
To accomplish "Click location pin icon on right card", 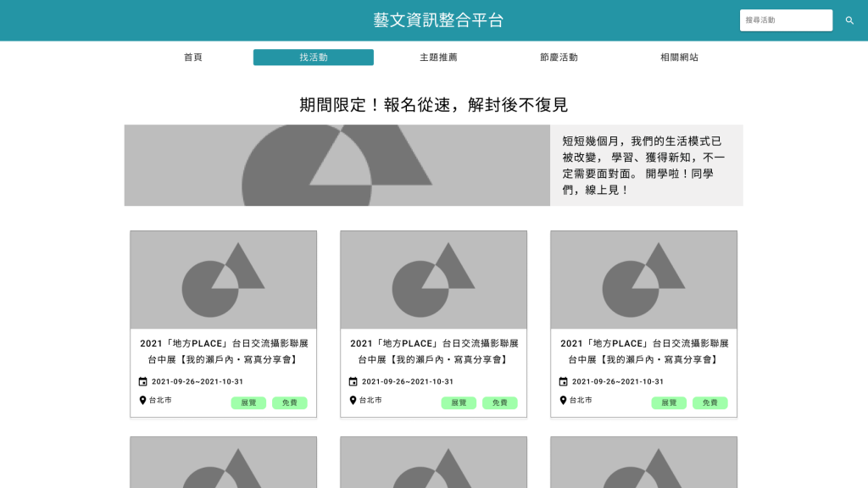I will [x=563, y=400].
